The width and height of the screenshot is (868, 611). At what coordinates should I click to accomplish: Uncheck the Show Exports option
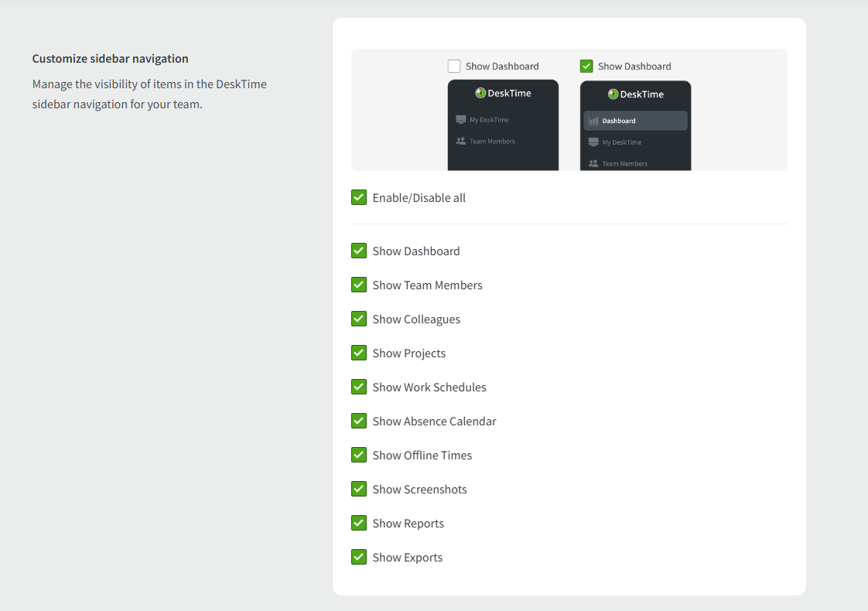[359, 558]
